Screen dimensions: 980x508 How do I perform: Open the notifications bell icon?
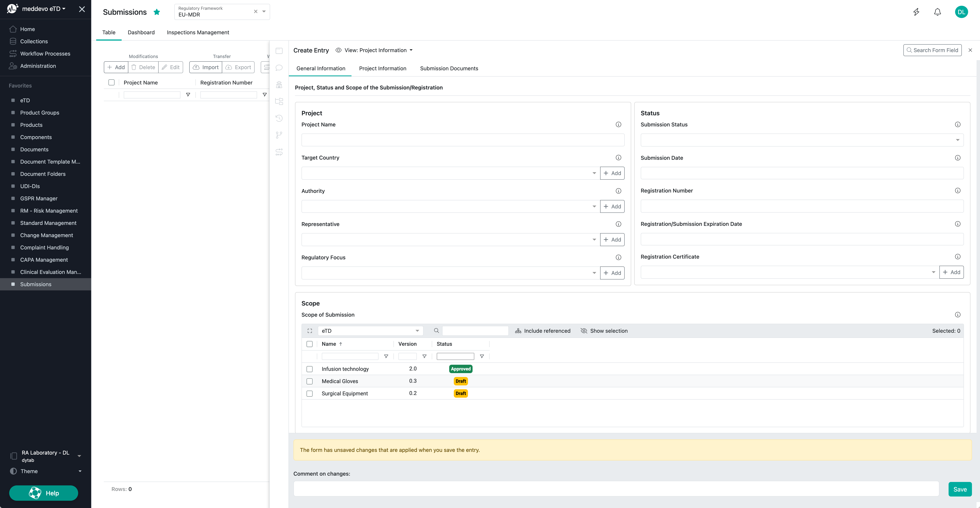937,12
